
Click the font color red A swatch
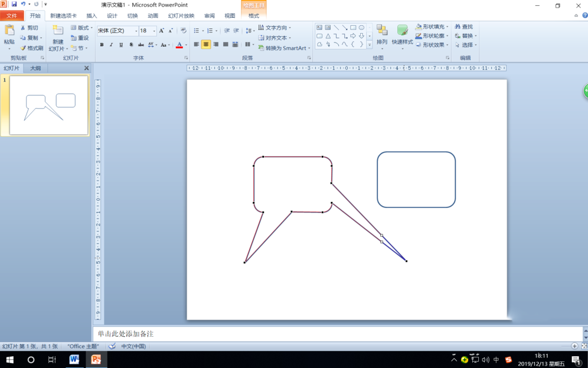point(179,45)
